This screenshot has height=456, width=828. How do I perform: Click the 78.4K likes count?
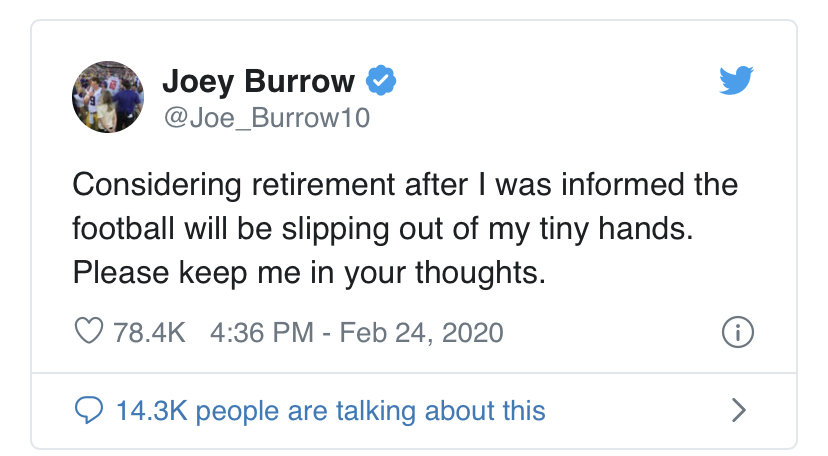[x=149, y=332]
